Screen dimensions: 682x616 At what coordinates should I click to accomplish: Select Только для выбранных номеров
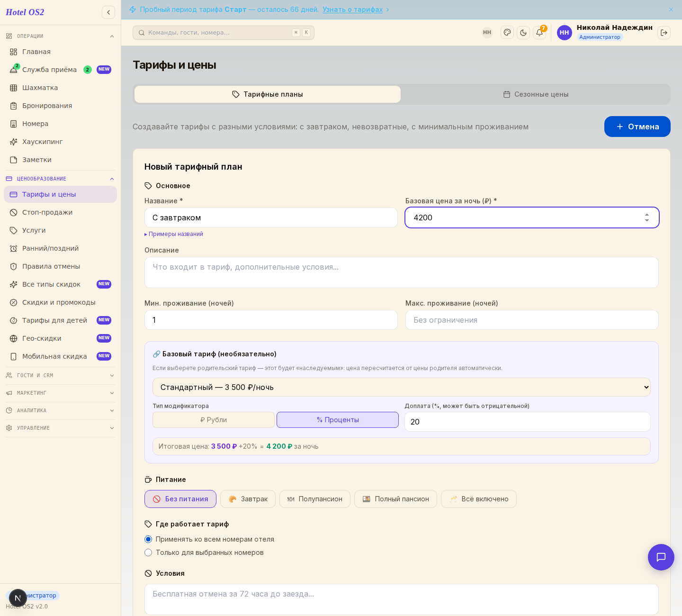[x=204, y=553]
